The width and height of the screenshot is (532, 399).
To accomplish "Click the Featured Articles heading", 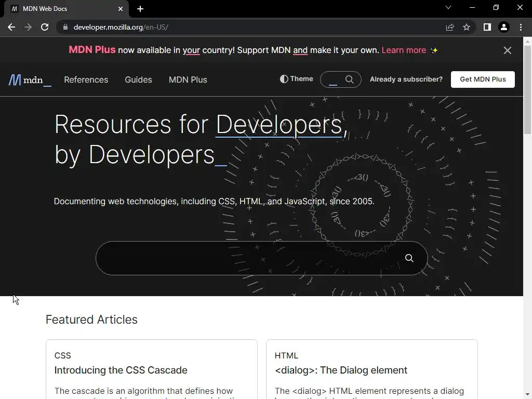I will pyautogui.click(x=91, y=320).
